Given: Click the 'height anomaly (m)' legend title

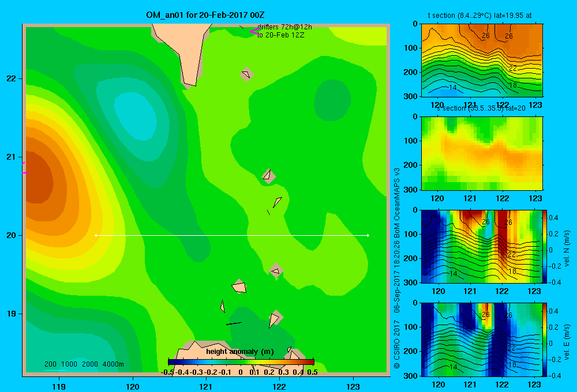Looking at the screenshot, I should pyautogui.click(x=240, y=352).
